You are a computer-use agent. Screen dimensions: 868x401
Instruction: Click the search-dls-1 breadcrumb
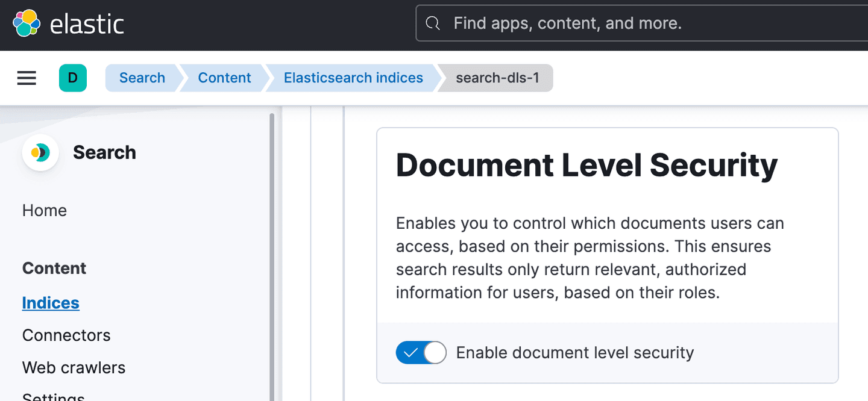click(497, 78)
